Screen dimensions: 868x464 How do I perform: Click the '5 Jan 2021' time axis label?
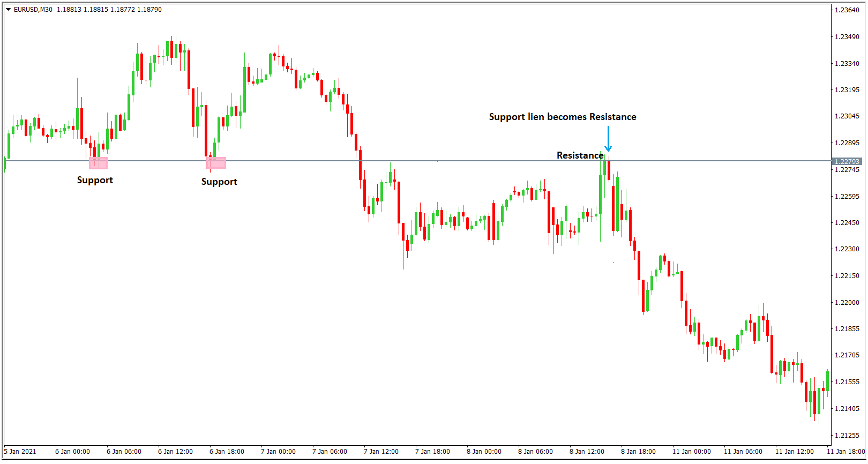(x=20, y=452)
